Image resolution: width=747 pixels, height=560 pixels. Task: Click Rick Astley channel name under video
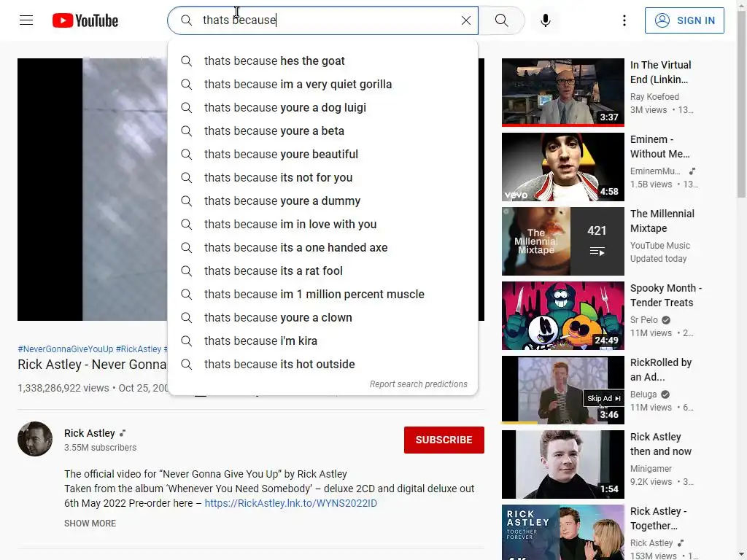(x=90, y=433)
